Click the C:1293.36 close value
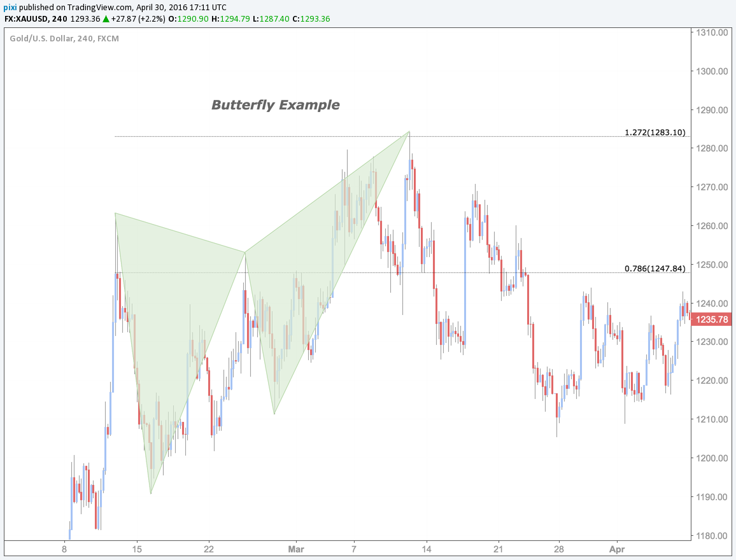 (x=311, y=19)
